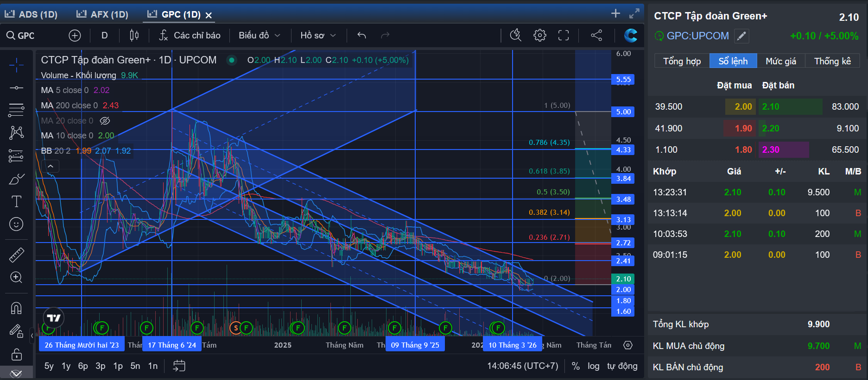Click the blue C logo icon
Screen dimensions: 868x380
tap(630, 36)
